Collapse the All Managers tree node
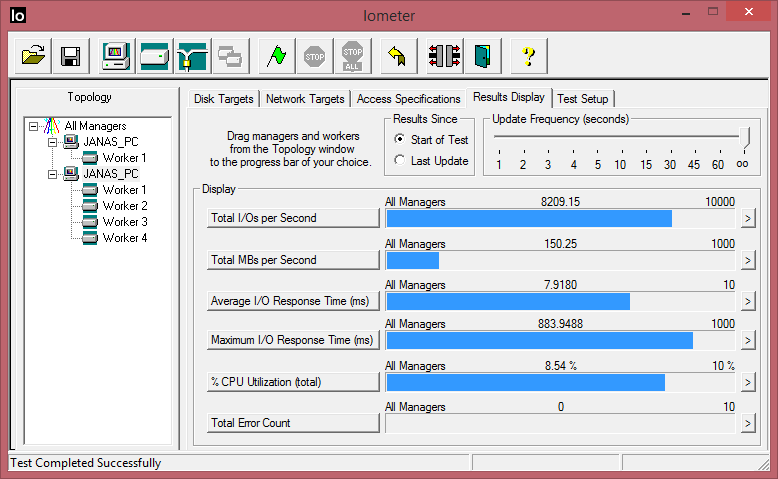 [33, 126]
